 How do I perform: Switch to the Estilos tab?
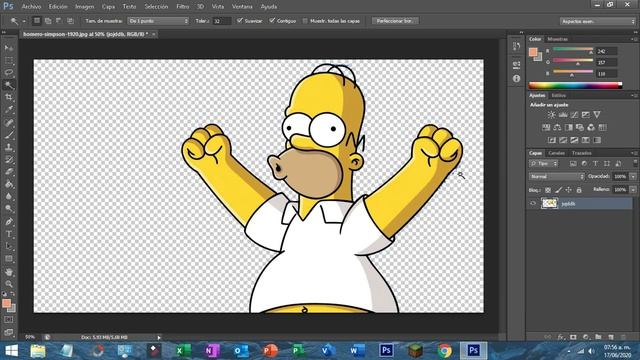click(x=559, y=96)
